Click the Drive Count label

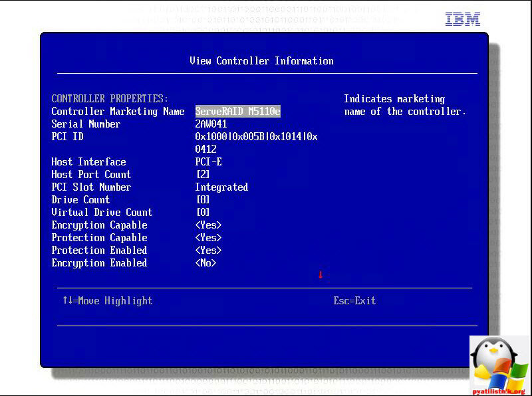tap(80, 200)
